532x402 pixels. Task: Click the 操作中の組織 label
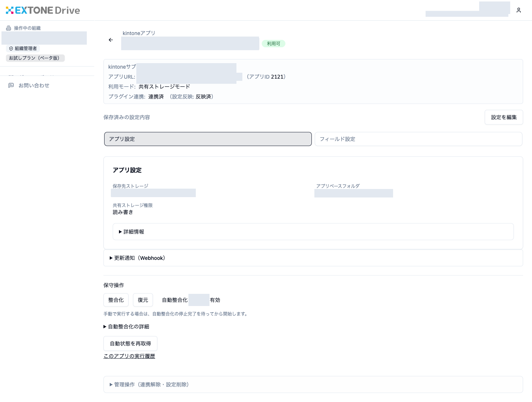[27, 28]
